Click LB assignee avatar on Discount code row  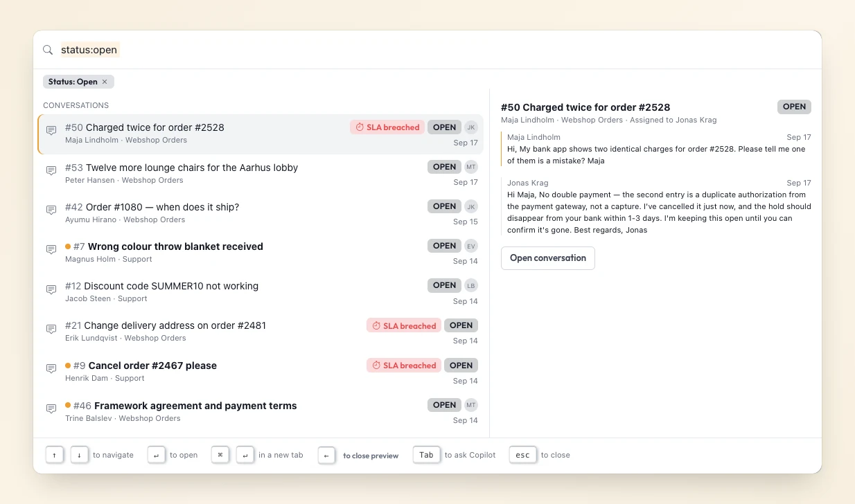471,285
